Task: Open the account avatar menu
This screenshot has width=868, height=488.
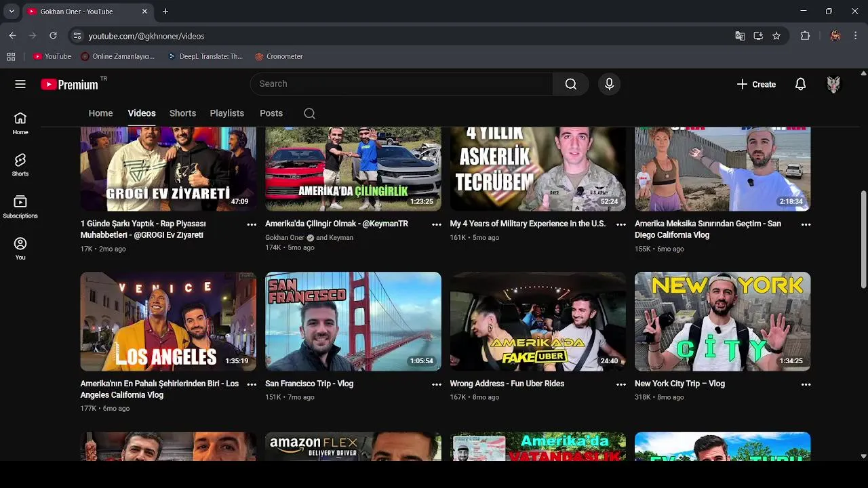Action: [x=833, y=84]
